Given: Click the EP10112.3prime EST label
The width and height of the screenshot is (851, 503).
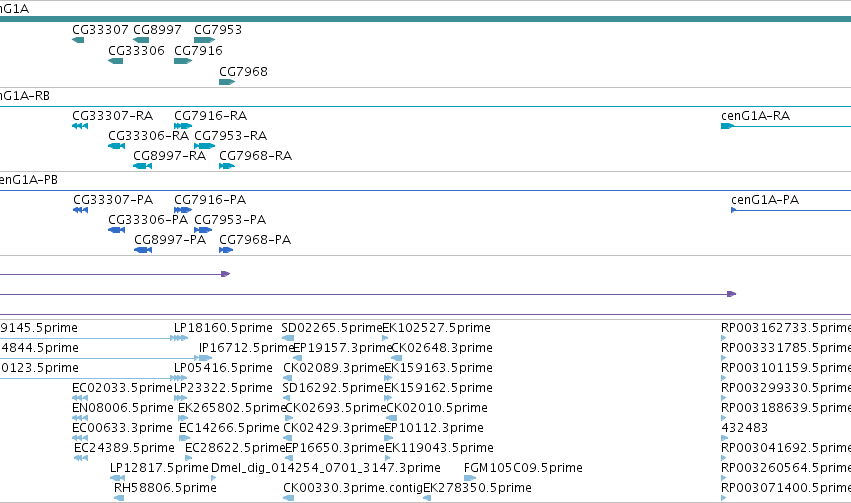Looking at the screenshot, I should click(x=434, y=428).
